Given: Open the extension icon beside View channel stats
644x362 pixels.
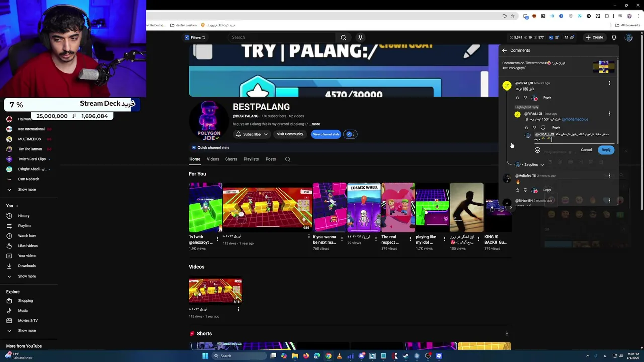Looking at the screenshot, I should 351,134.
